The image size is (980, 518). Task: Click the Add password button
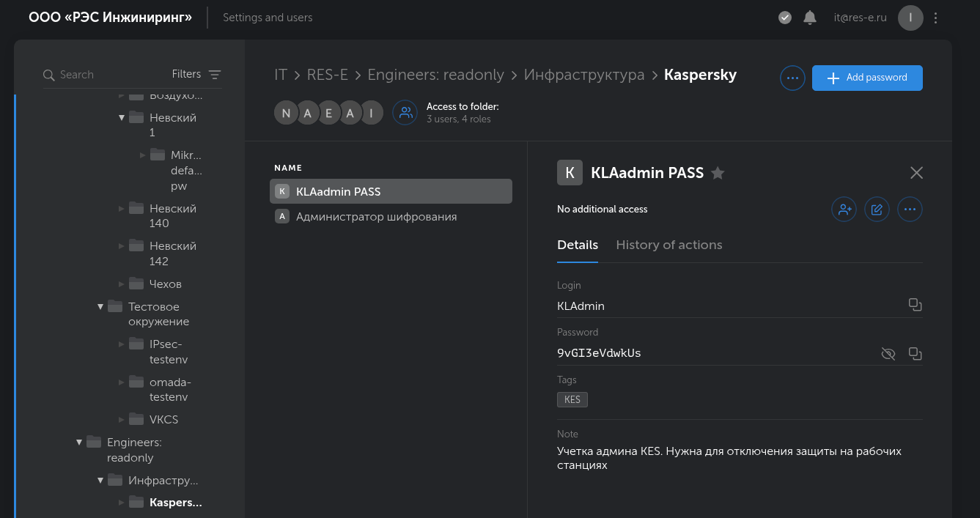point(867,78)
